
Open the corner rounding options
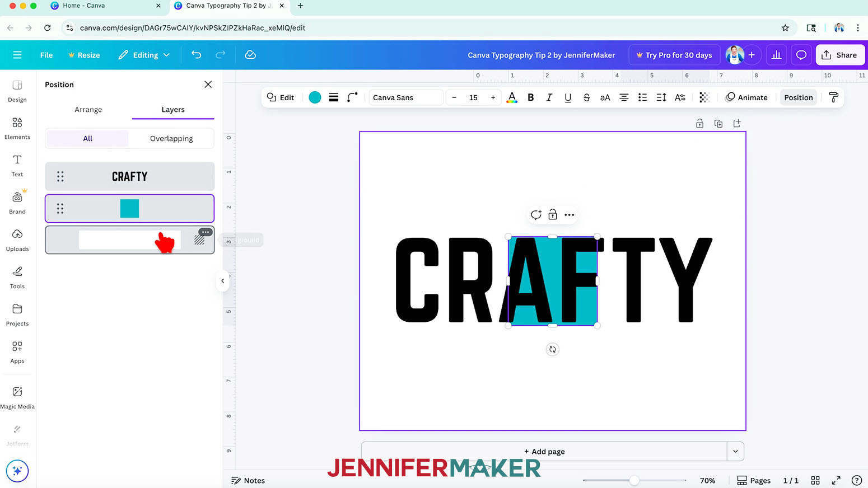click(352, 97)
